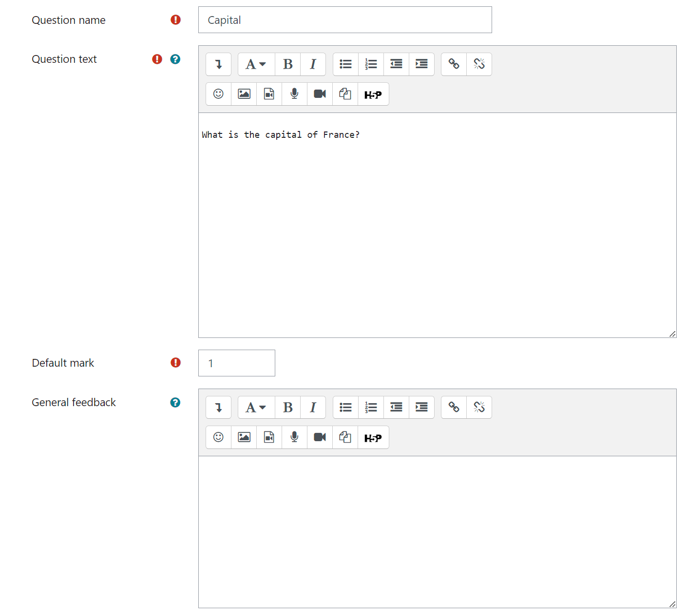686x616 pixels.
Task: Outdent text in General feedback editor
Action: click(397, 407)
